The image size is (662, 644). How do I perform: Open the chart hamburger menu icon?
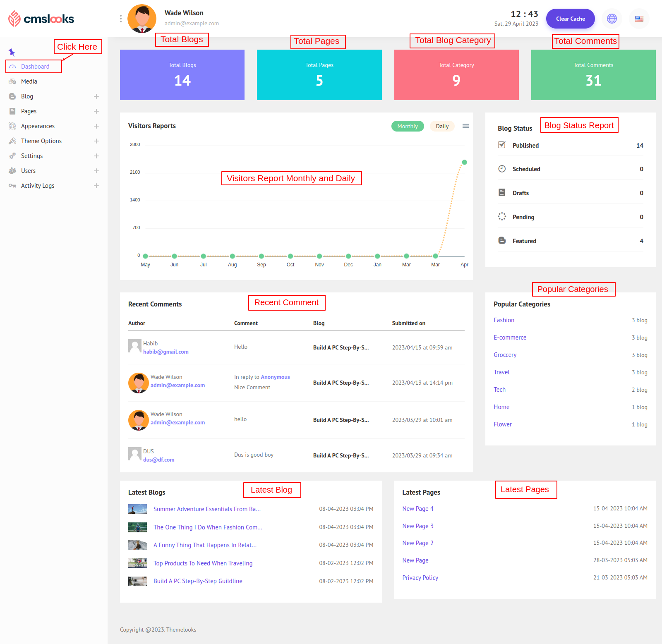click(x=465, y=126)
